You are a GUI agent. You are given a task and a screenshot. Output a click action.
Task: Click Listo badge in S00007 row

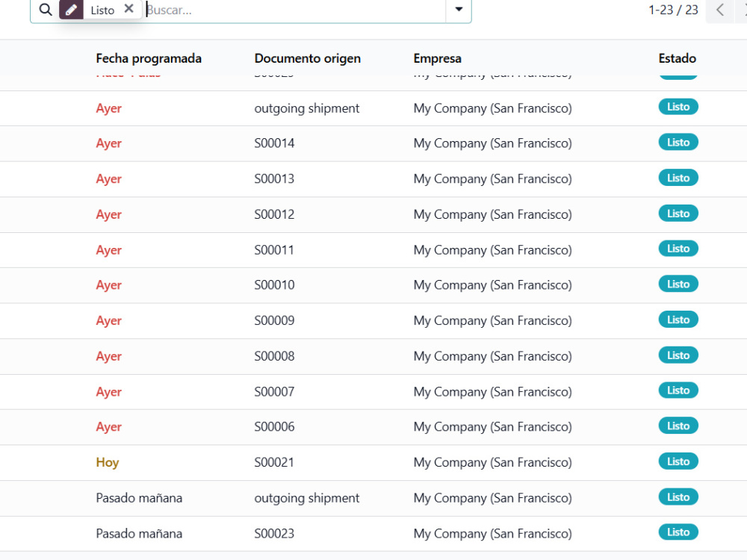pyautogui.click(x=678, y=391)
